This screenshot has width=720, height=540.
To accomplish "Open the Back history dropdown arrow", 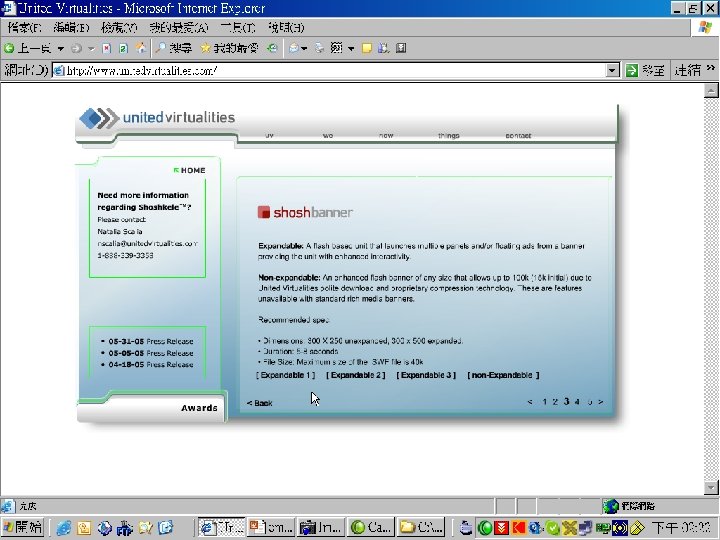I will (61, 49).
